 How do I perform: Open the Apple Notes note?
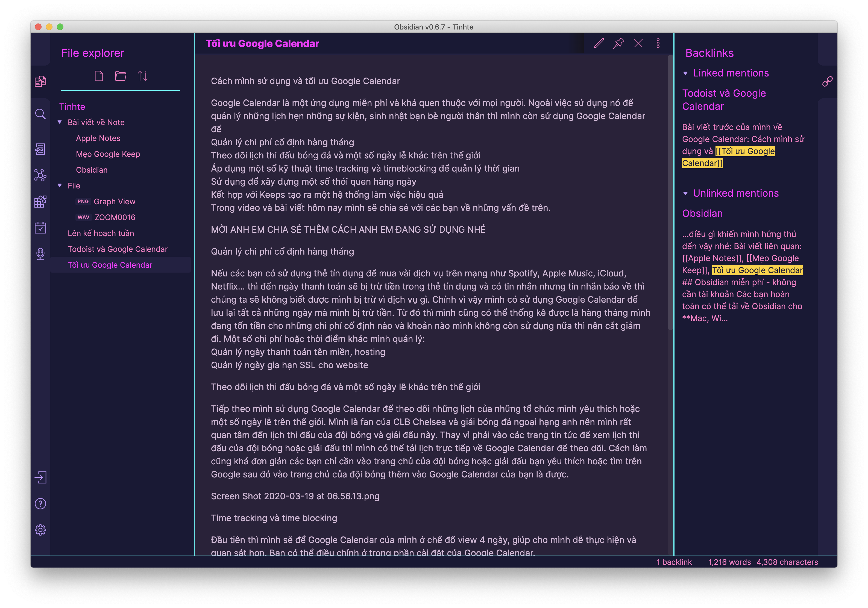(98, 138)
